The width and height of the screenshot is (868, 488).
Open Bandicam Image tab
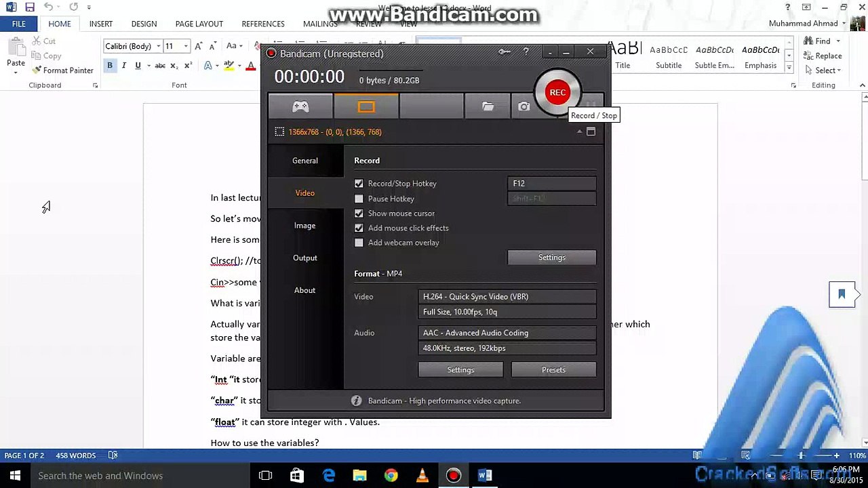point(305,226)
